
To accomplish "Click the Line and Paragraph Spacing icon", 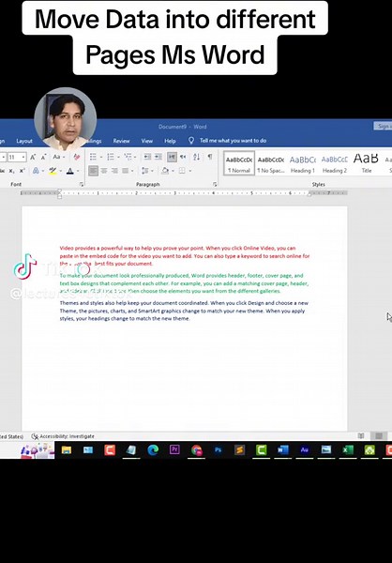I will coord(144,171).
